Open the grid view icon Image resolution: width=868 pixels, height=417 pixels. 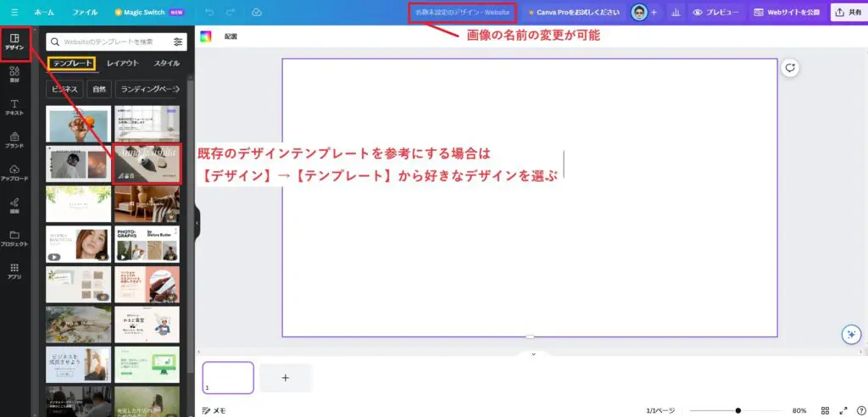pyautogui.click(x=825, y=410)
